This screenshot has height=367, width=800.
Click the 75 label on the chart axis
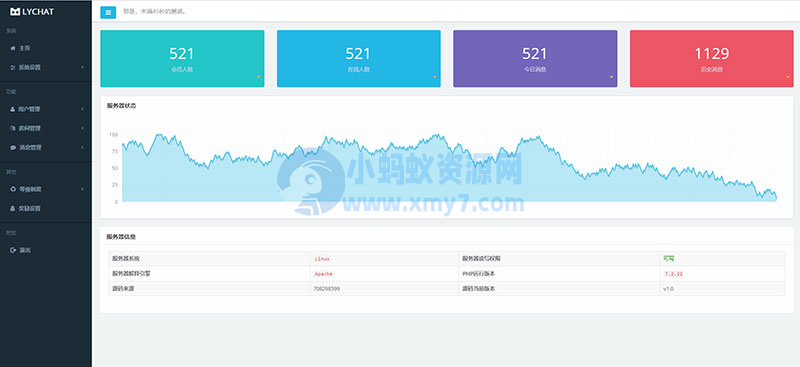point(115,152)
